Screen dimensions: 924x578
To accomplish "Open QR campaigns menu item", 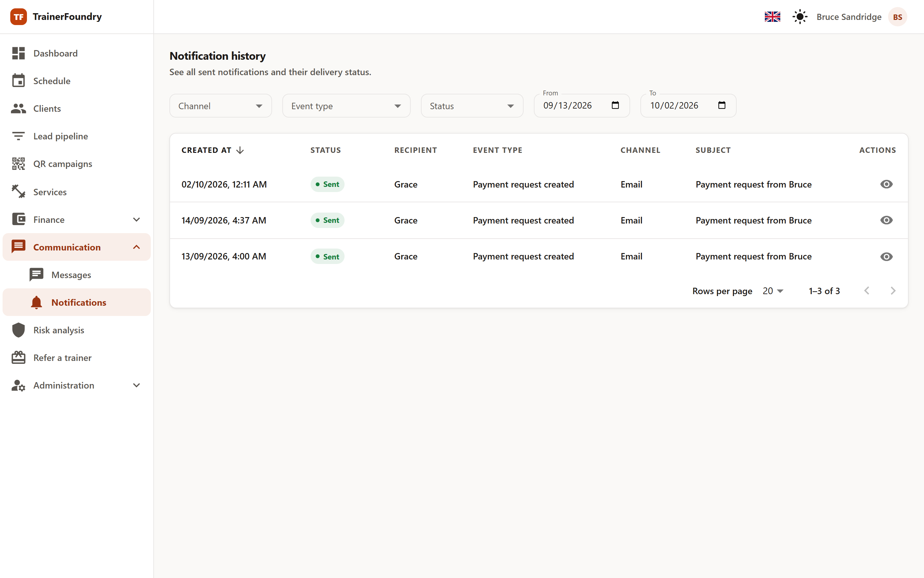I will pos(77,164).
